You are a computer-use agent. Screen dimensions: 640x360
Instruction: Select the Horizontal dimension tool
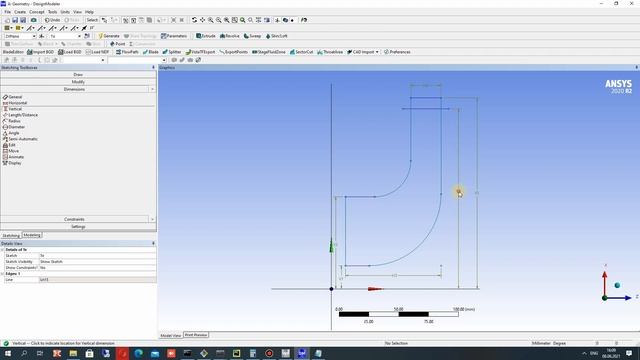[15, 103]
